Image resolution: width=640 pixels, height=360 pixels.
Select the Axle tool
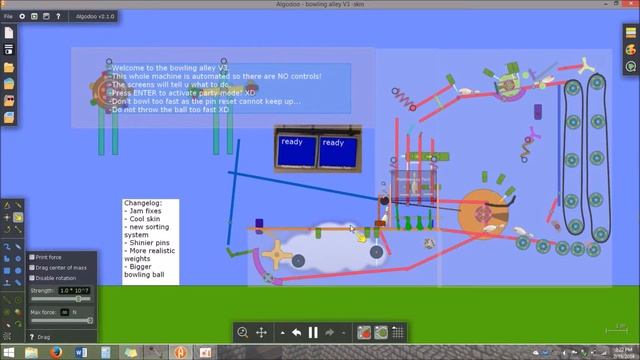click(18, 300)
